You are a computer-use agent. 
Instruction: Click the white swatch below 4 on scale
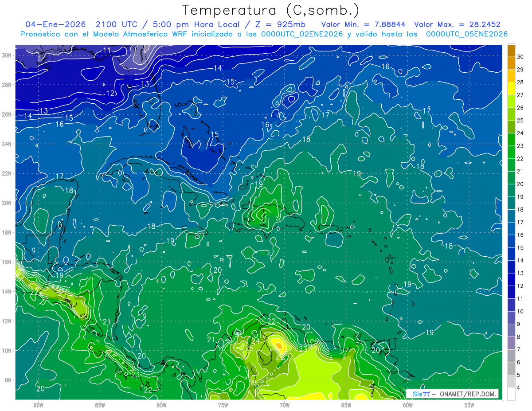pos(512,394)
